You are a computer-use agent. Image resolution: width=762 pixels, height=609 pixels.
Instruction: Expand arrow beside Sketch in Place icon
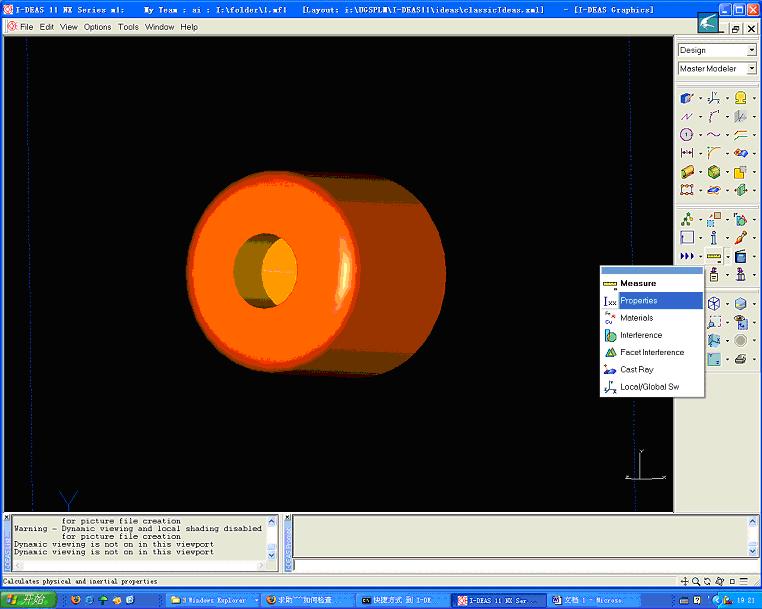[x=700, y=99]
